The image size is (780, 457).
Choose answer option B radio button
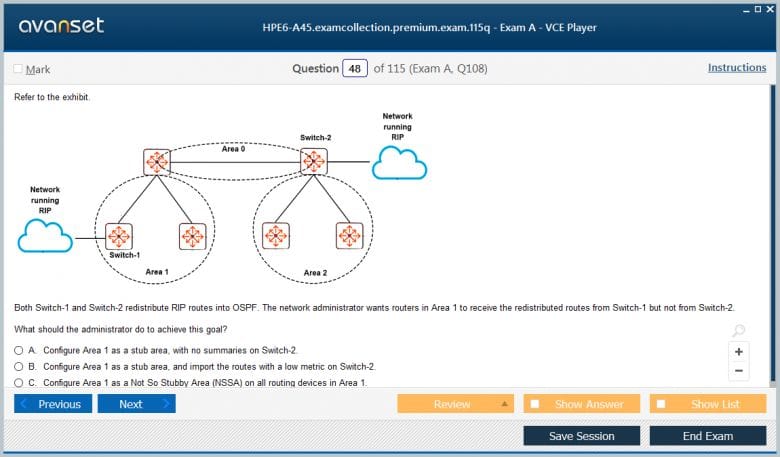click(19, 367)
